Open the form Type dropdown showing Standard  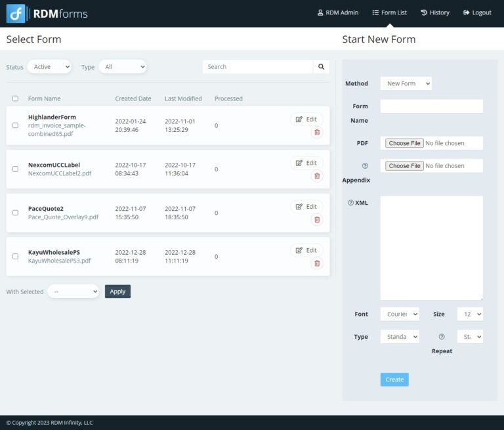[x=400, y=337]
